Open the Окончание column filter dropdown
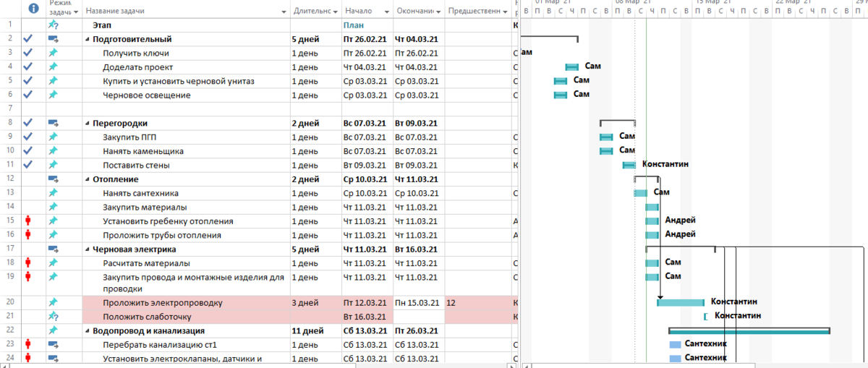868x368 pixels. pyautogui.click(x=440, y=12)
